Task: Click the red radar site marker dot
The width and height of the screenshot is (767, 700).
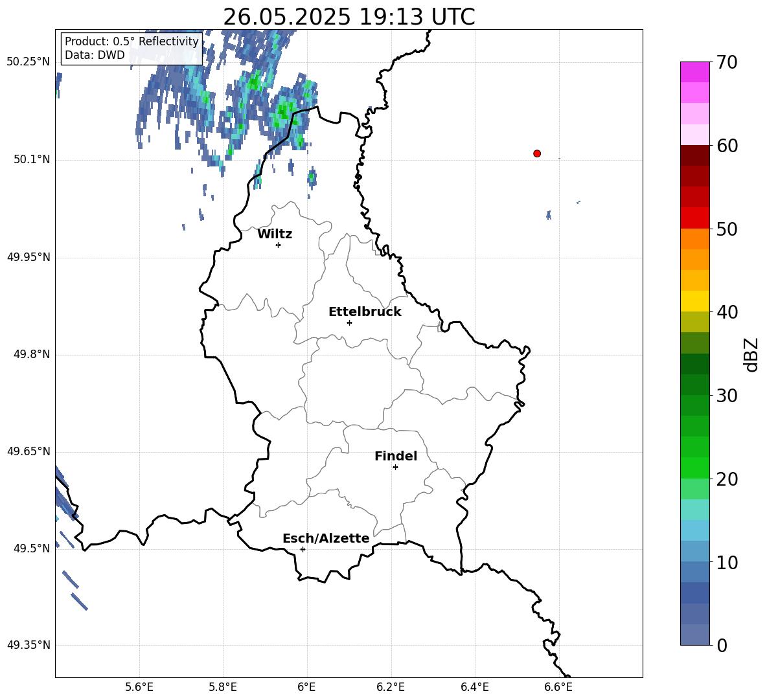Action: (536, 153)
